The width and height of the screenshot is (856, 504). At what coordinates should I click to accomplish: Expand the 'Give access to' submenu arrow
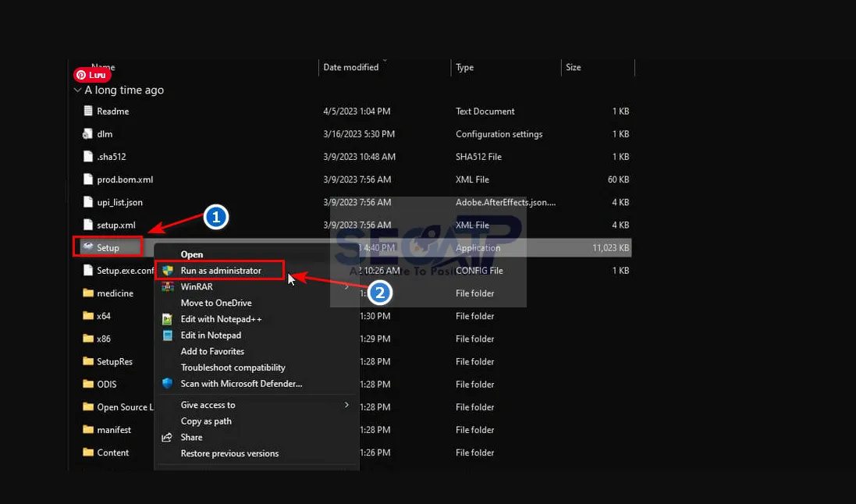point(348,405)
